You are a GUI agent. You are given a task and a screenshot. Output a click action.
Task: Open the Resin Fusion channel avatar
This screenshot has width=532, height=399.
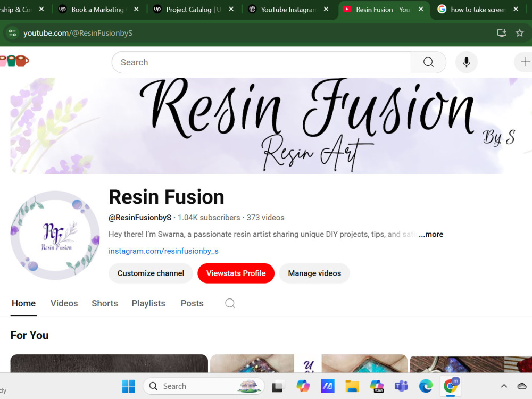tap(55, 236)
